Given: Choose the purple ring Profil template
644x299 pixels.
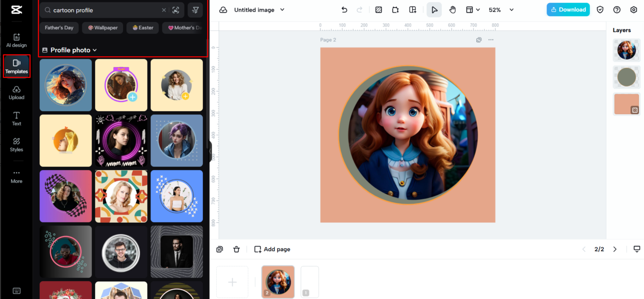Looking at the screenshot, I should [121, 85].
